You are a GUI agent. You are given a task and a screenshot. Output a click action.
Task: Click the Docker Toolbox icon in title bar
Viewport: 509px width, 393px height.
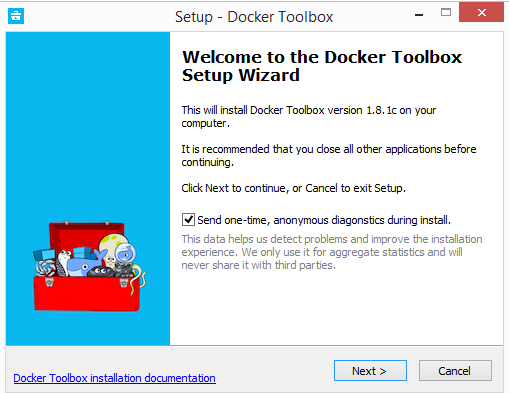[16, 15]
